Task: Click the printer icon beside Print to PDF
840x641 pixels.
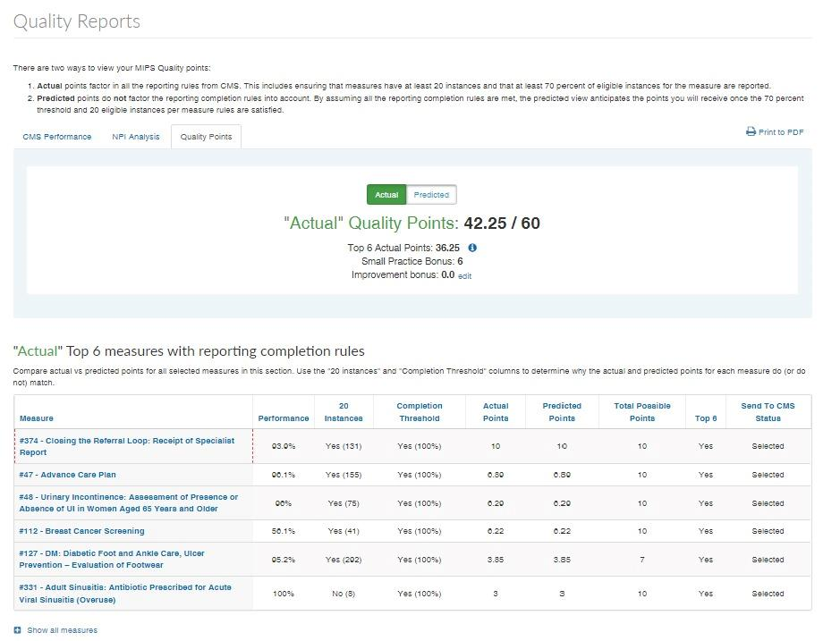Action: 751,132
